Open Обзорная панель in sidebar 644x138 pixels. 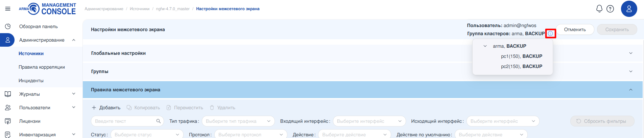pyautogui.click(x=38, y=26)
